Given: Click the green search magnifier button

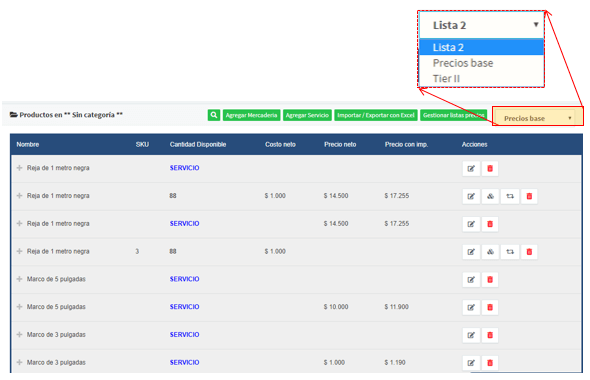Looking at the screenshot, I should click(x=214, y=115).
